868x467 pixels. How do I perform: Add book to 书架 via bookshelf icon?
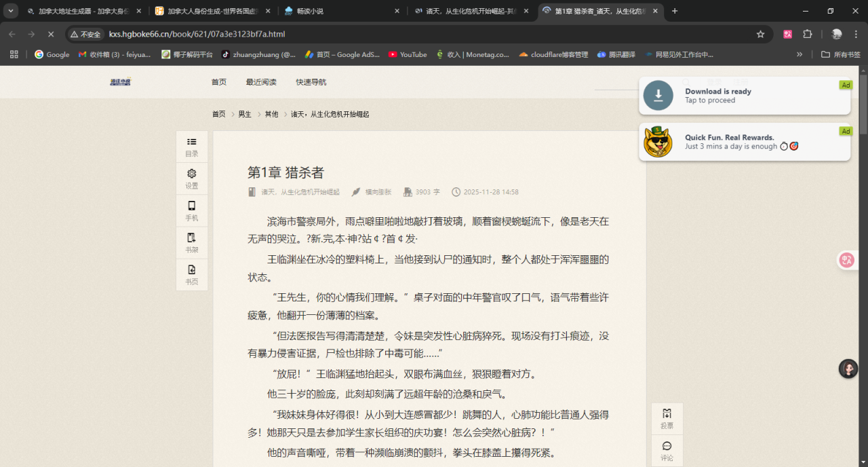pos(192,242)
